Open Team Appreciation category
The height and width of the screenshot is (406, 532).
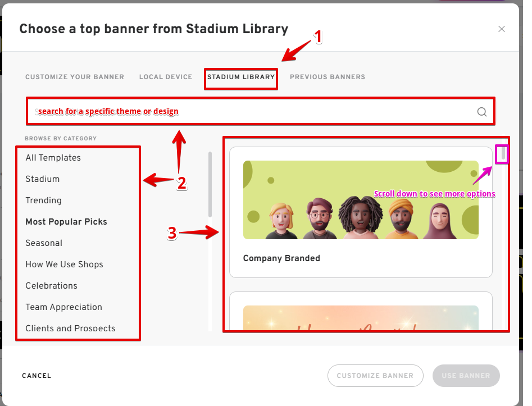tap(64, 307)
